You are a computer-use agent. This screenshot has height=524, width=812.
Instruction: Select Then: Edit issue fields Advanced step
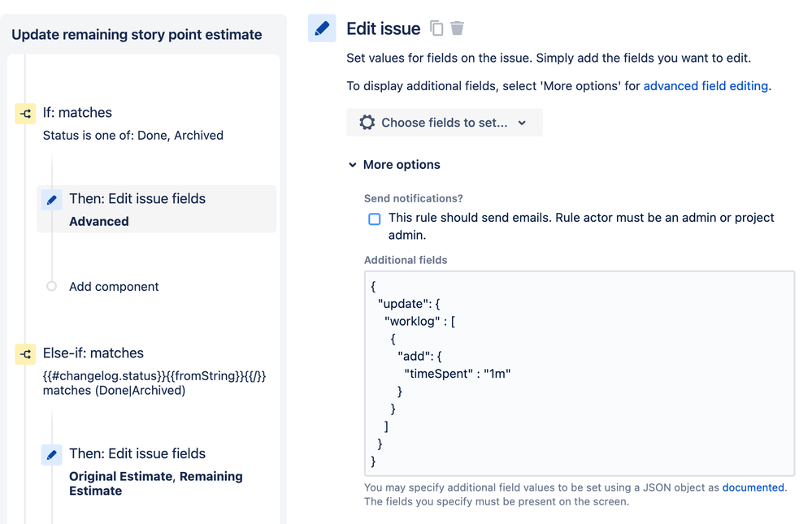[156, 209]
